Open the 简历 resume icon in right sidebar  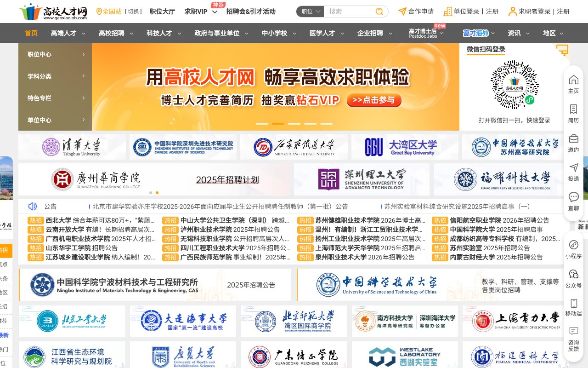coord(573,113)
